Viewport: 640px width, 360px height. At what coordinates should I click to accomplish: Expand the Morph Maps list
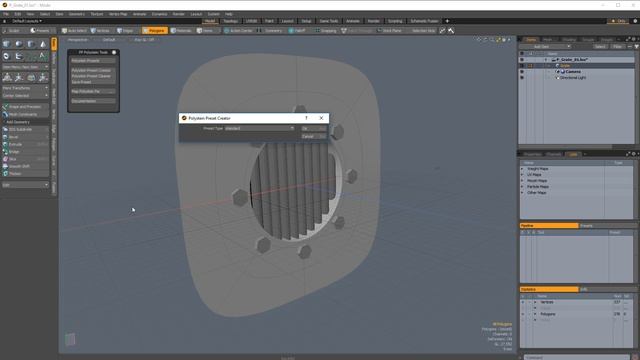[x=522, y=180]
